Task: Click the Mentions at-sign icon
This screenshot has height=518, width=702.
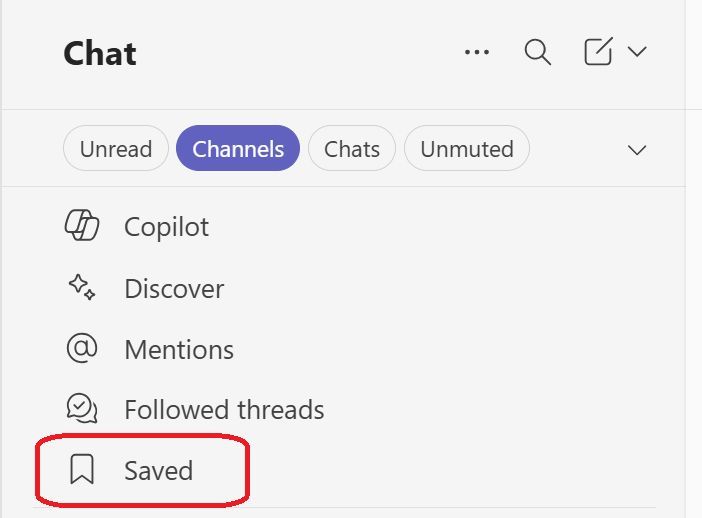Action: coord(82,348)
